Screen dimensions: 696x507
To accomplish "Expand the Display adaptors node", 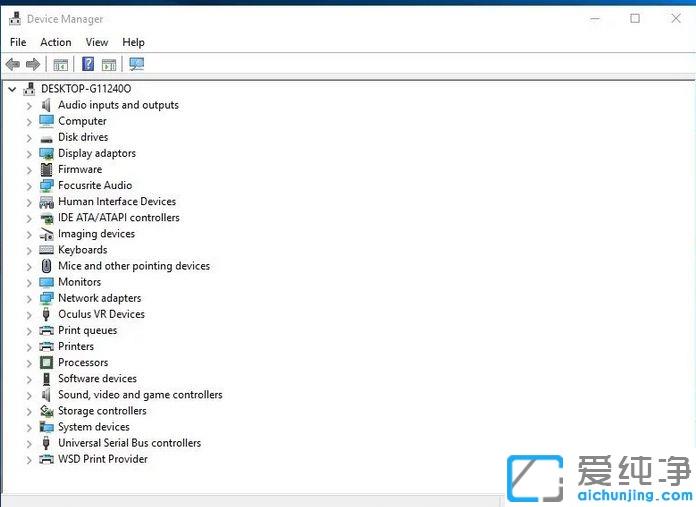I will tap(29, 154).
